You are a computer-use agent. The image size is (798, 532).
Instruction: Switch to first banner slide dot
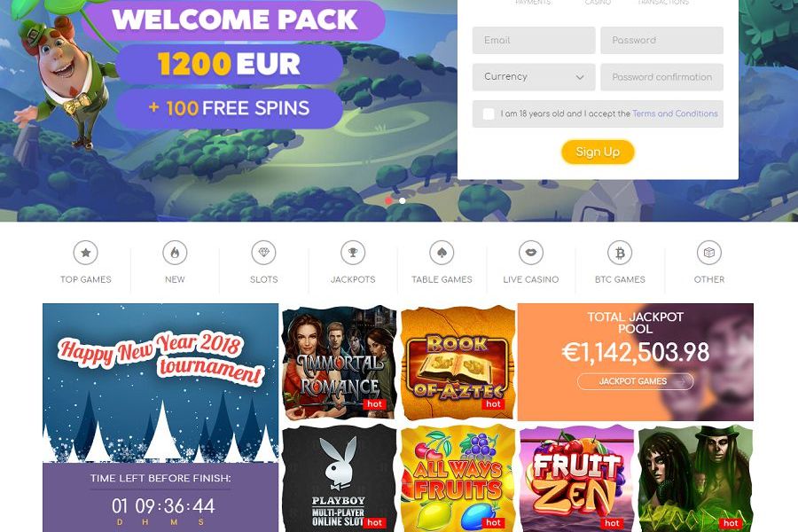click(389, 200)
